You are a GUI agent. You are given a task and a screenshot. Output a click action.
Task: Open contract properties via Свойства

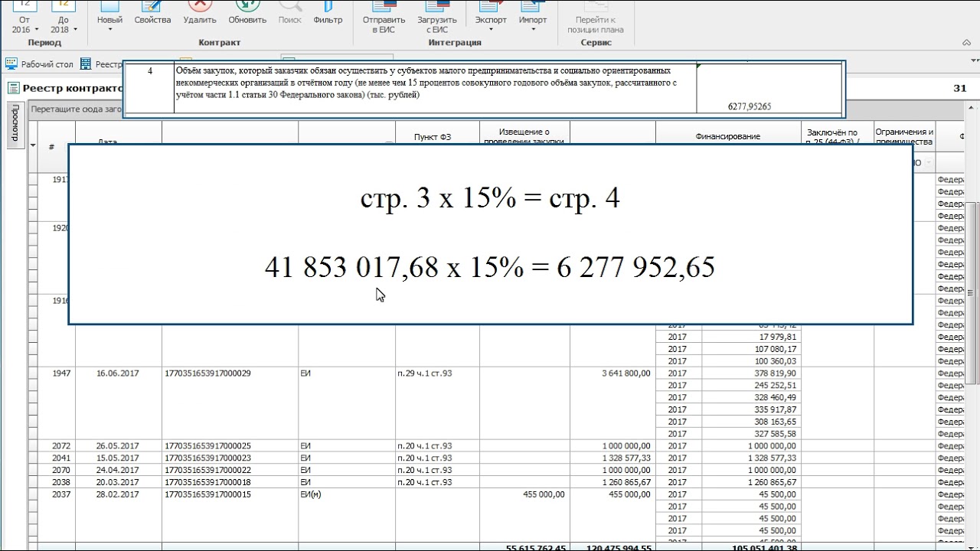pos(152,13)
